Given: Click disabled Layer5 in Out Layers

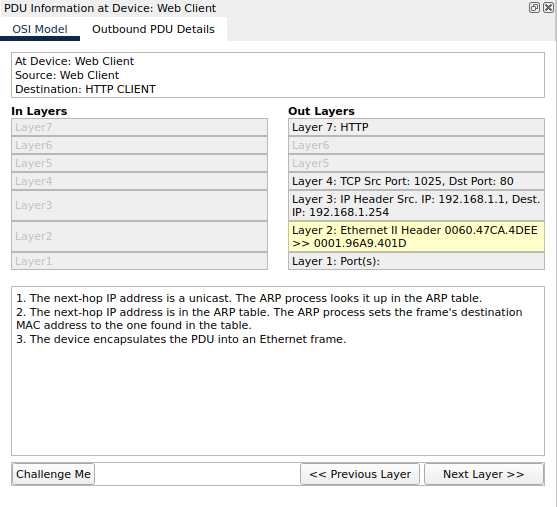Looking at the screenshot, I should coord(416,163).
